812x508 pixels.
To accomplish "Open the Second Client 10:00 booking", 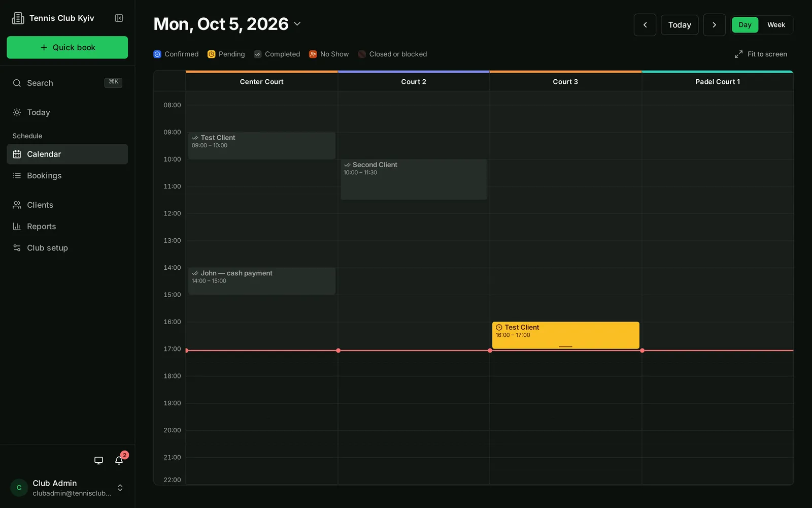I will (414, 179).
